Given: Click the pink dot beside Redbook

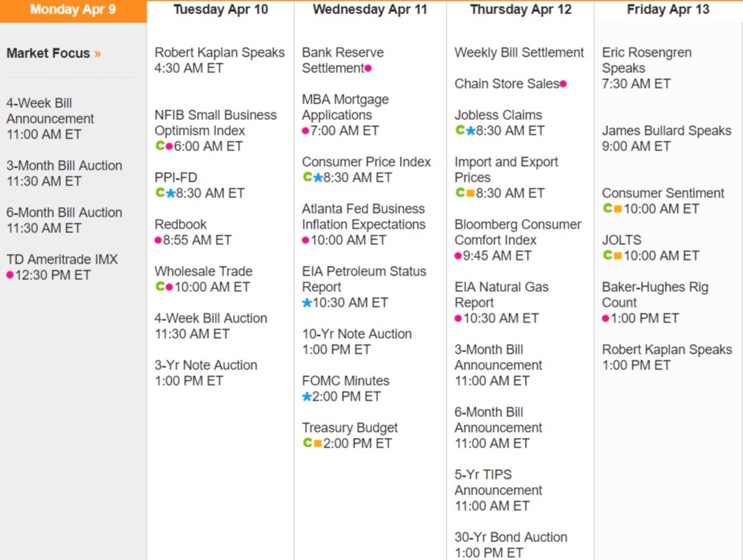Looking at the screenshot, I should [159, 241].
